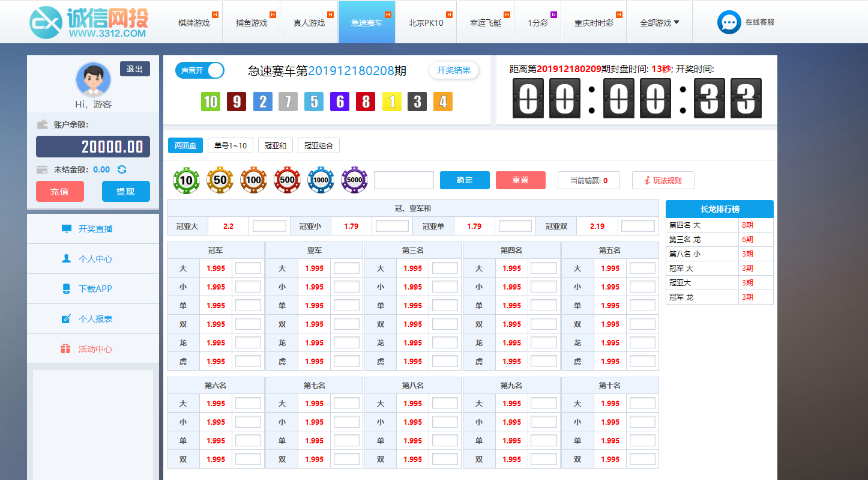The image size is (868, 480).
Task: Refresh the unsettled amount
Action: (121, 169)
